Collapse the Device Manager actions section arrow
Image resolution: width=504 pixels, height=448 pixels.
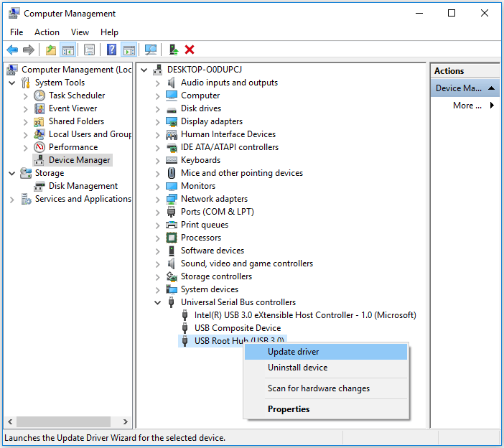click(x=492, y=88)
